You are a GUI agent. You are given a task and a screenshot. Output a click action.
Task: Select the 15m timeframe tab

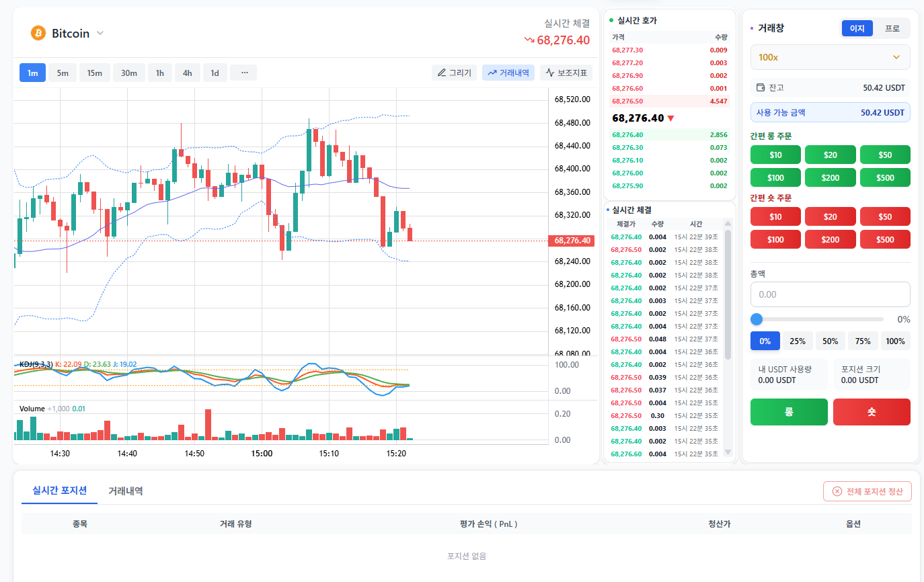(x=94, y=73)
